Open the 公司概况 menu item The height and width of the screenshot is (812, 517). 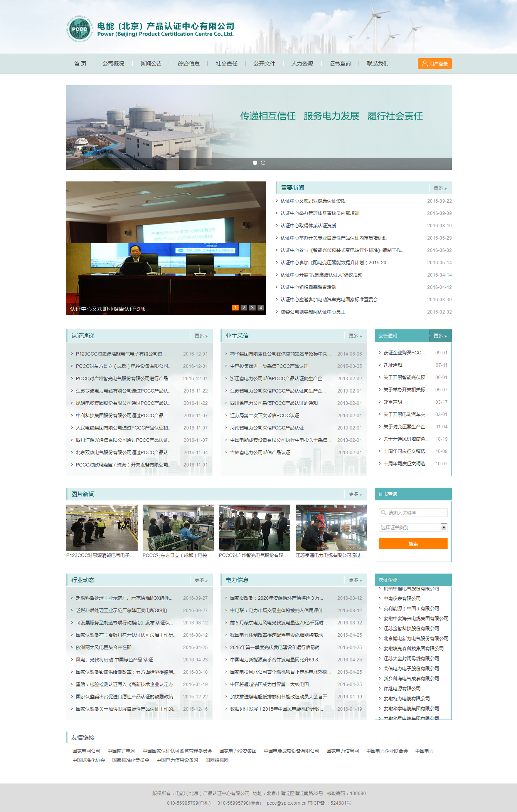tap(113, 64)
